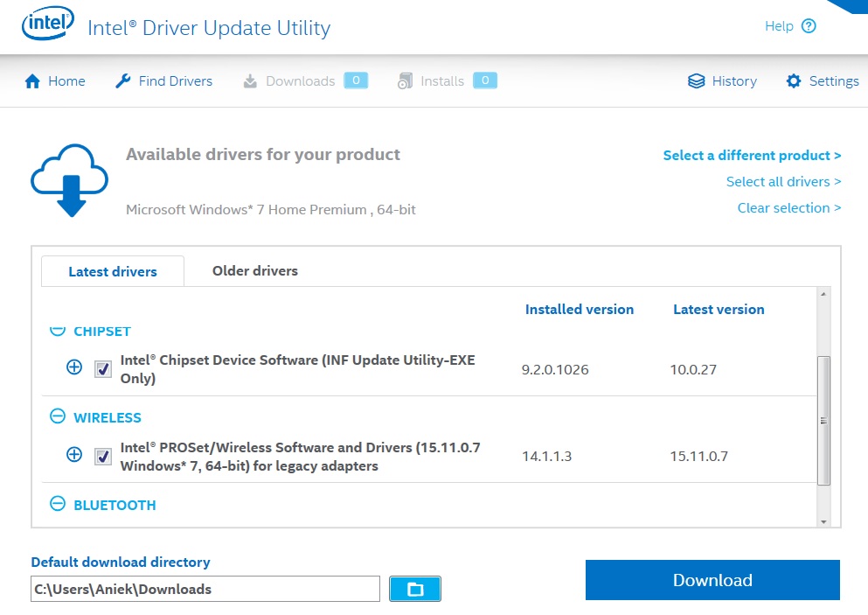Click the Latest version column header

[x=719, y=309]
